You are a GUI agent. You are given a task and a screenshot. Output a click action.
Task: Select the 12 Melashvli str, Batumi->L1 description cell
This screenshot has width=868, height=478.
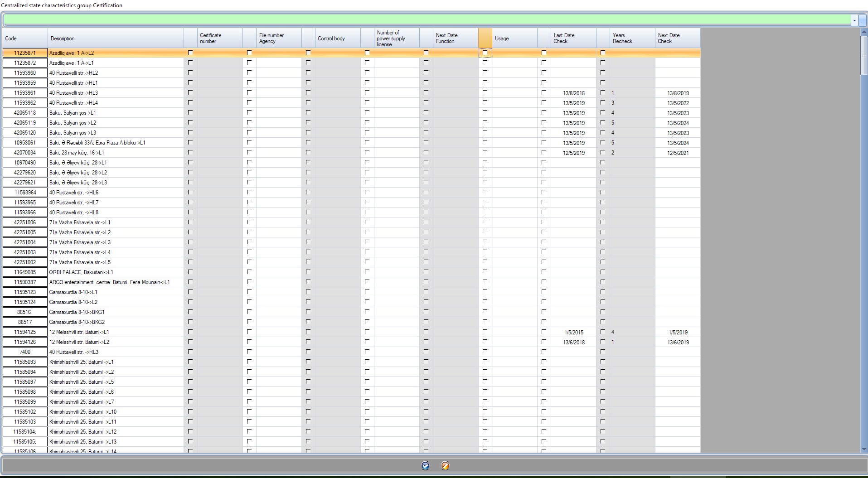click(x=116, y=332)
